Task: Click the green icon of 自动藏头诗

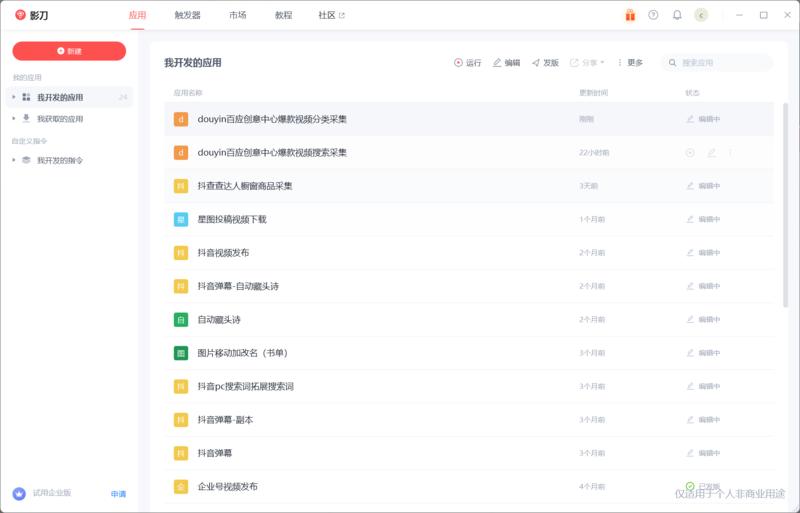Action: pos(181,320)
